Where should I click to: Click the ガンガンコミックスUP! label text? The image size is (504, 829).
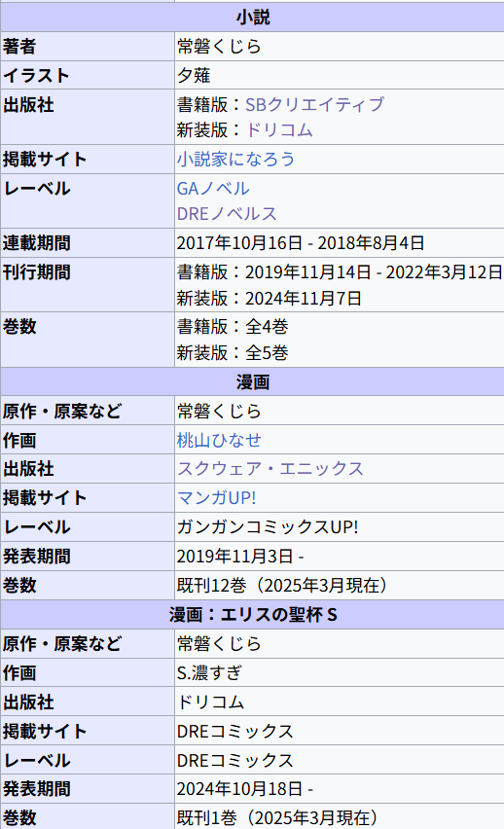click(268, 527)
